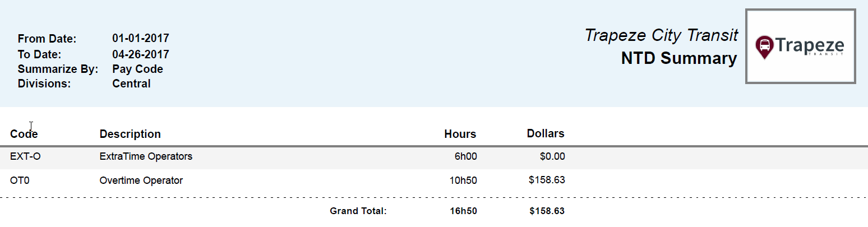The image size is (868, 227).
Task: Click the From Date value 01-01-2017
Action: coord(140,39)
